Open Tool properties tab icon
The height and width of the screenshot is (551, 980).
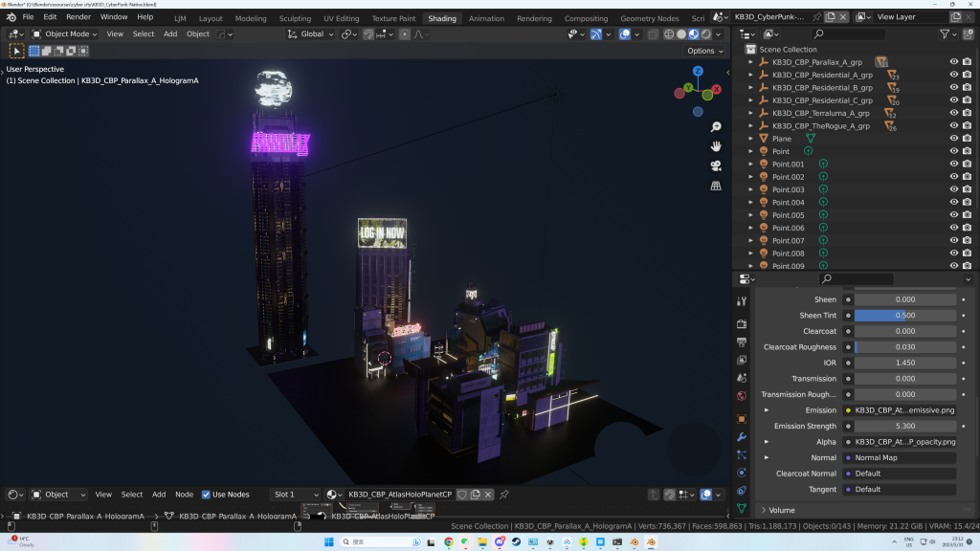coord(742,301)
